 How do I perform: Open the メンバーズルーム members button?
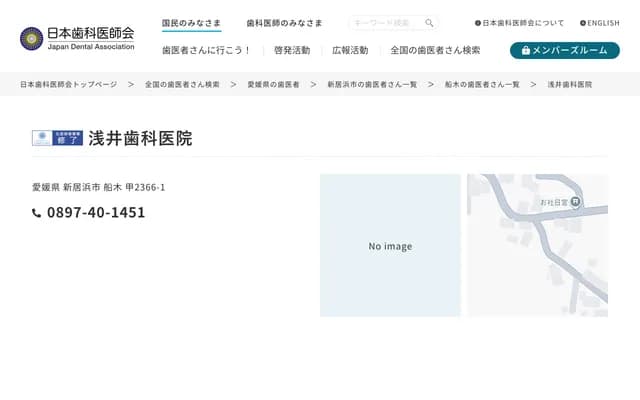564,50
